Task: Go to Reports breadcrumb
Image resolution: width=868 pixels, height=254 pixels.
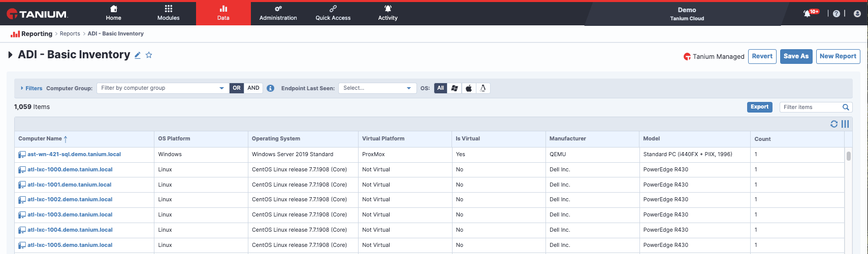Action: click(70, 34)
